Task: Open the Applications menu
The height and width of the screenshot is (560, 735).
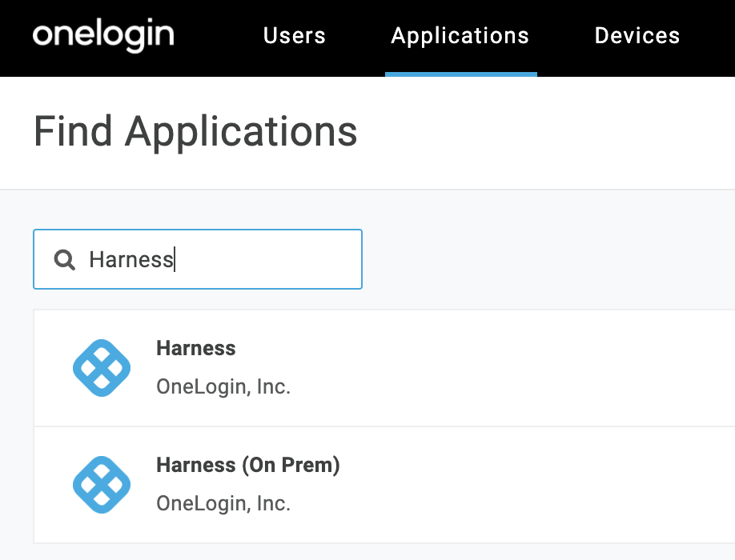Action: click(x=460, y=36)
